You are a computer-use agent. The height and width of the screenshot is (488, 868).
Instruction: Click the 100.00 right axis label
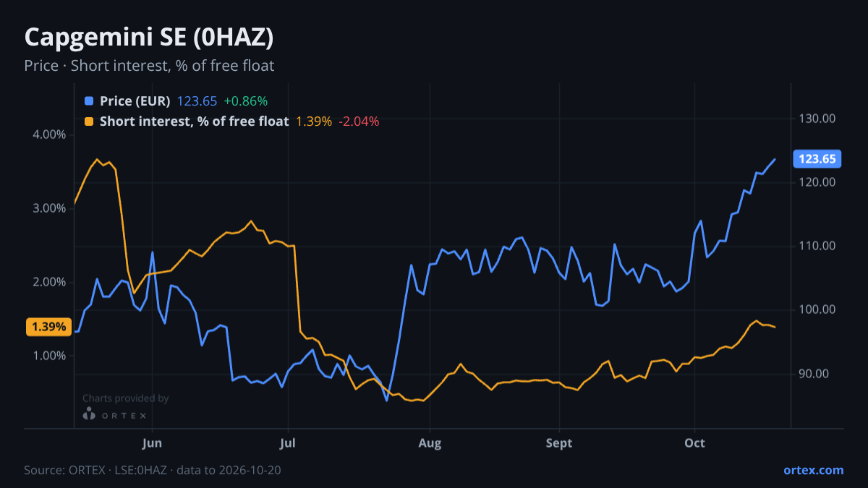point(817,309)
